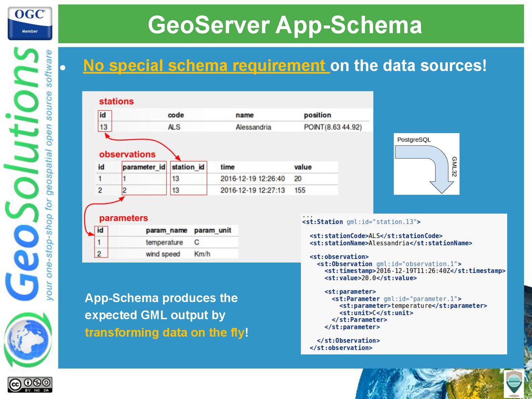Click the 'transforming data on the fly' text
This screenshot has width=532, height=399.
coord(165,332)
